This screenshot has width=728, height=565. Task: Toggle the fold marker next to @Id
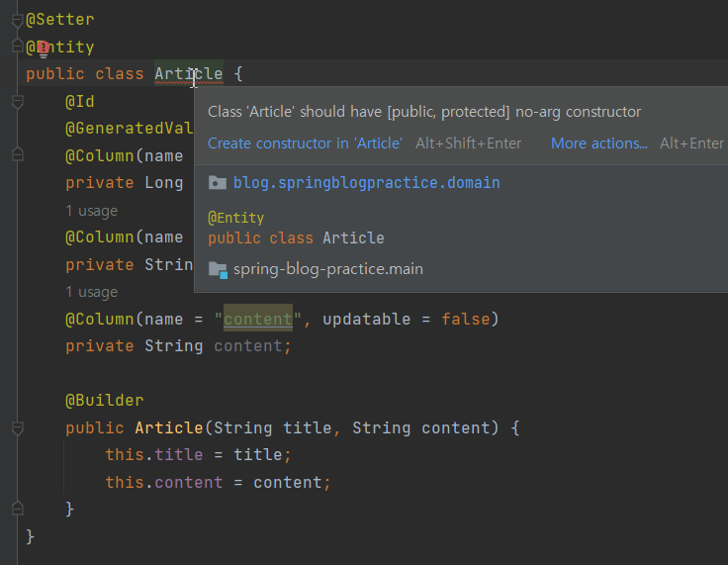click(17, 102)
